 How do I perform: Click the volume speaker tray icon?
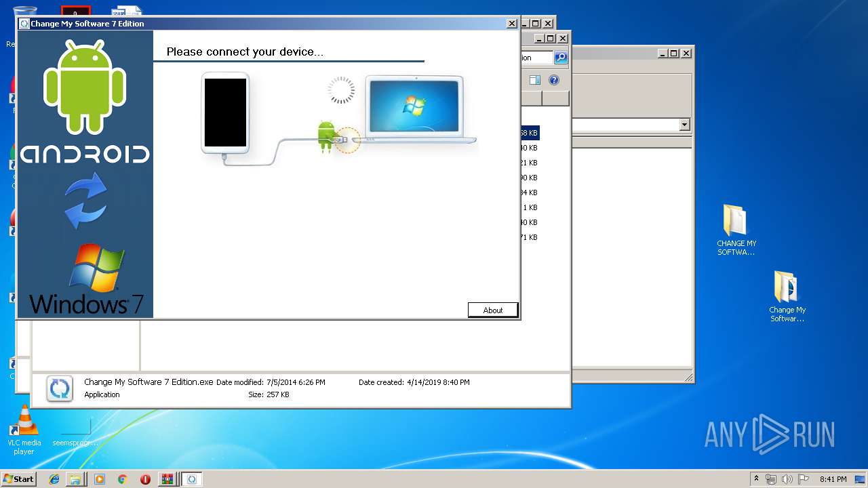[787, 479]
